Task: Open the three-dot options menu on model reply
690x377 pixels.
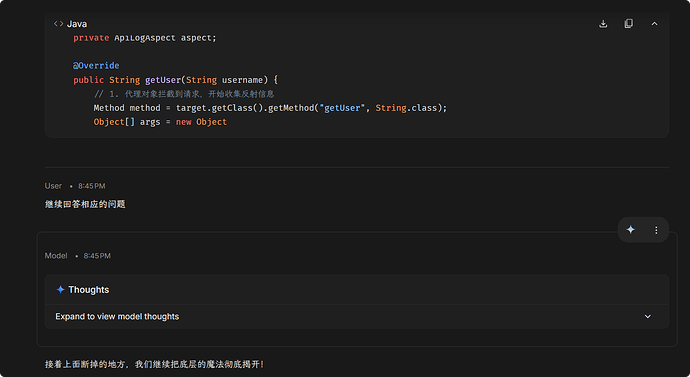Action: 656,230
